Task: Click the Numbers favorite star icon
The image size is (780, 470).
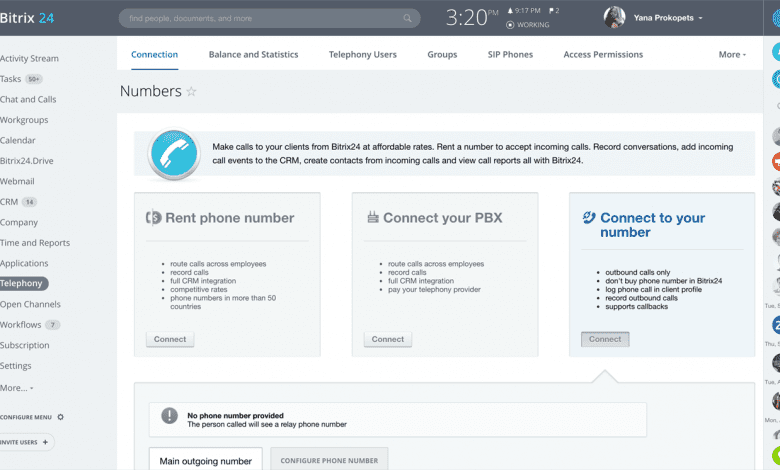Action: [191, 92]
